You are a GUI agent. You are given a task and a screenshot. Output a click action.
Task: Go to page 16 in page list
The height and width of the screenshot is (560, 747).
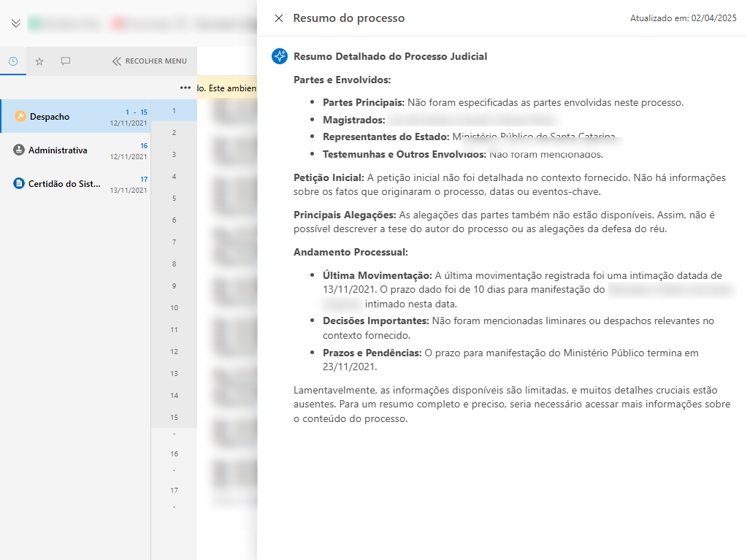coord(174,454)
